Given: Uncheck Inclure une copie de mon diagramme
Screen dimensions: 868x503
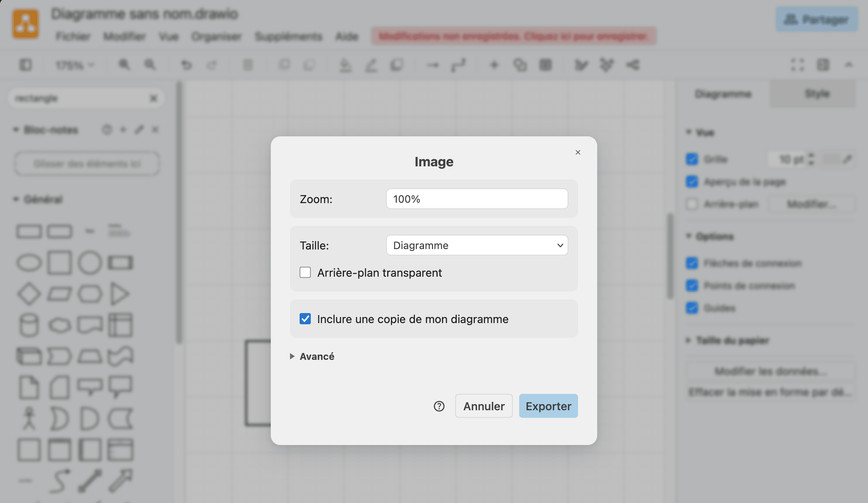Looking at the screenshot, I should 305,319.
